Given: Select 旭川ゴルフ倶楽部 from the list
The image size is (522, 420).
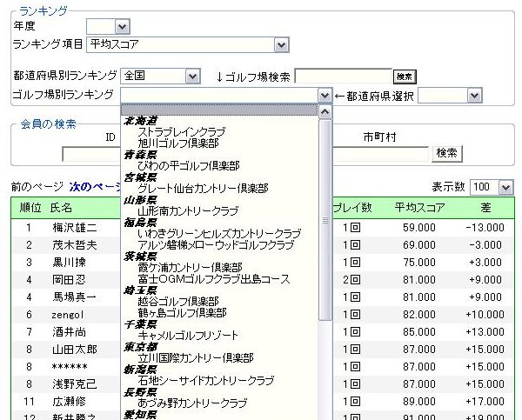Looking at the screenshot, I should pos(178,143).
